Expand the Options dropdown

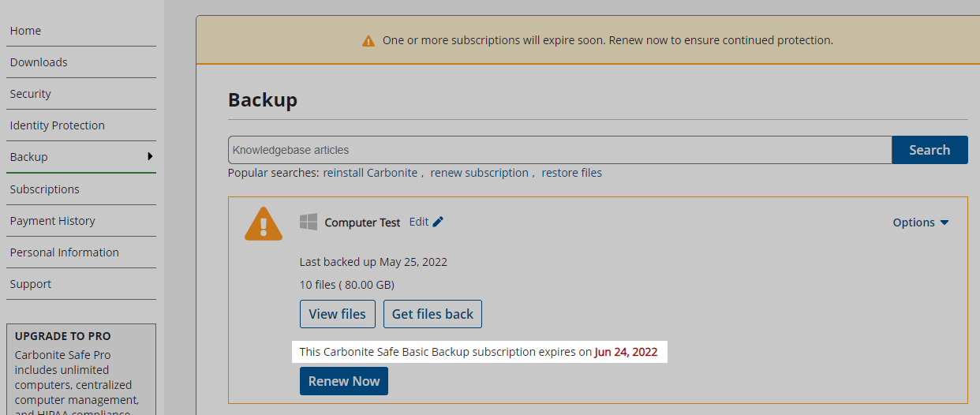920,222
